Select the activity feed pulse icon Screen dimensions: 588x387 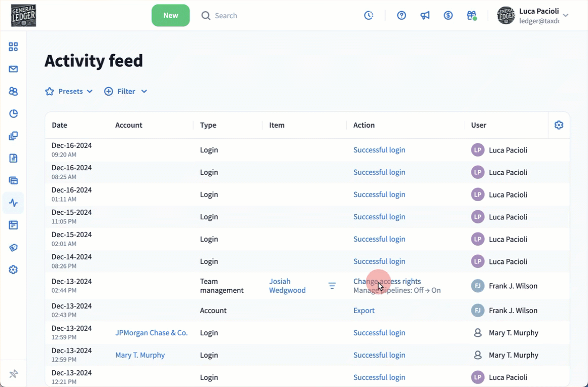(13, 203)
